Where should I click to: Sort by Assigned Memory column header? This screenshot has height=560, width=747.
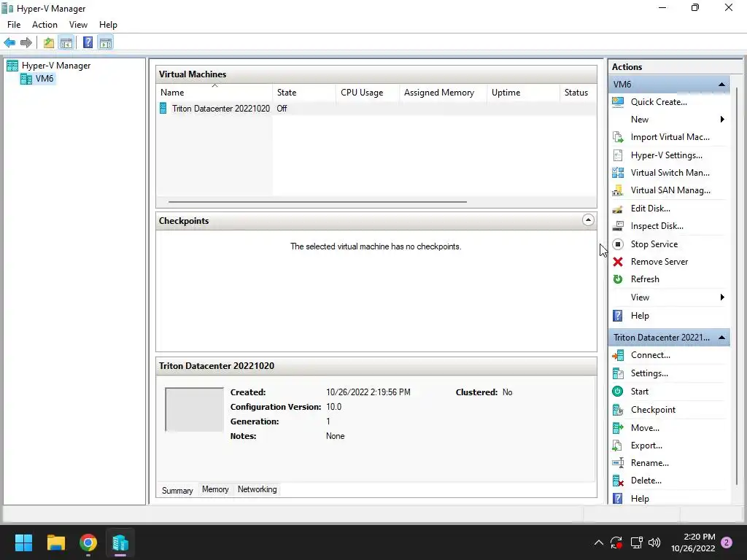pyautogui.click(x=443, y=93)
